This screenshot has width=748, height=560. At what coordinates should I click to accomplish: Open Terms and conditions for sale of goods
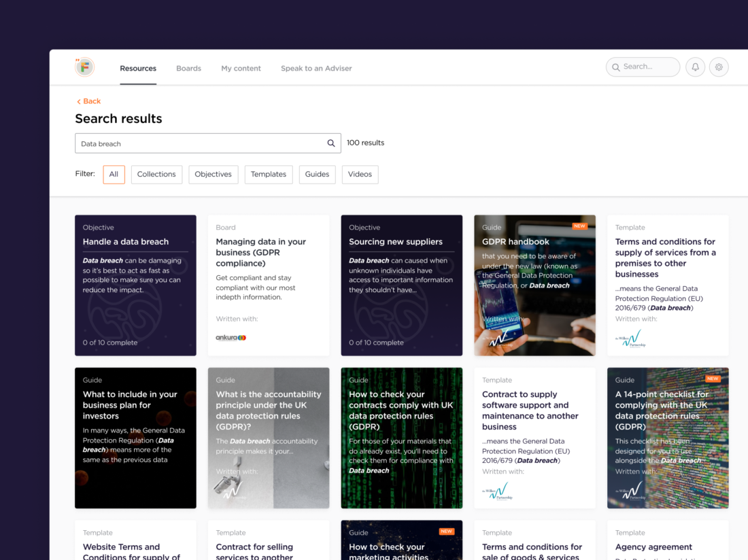click(x=534, y=540)
